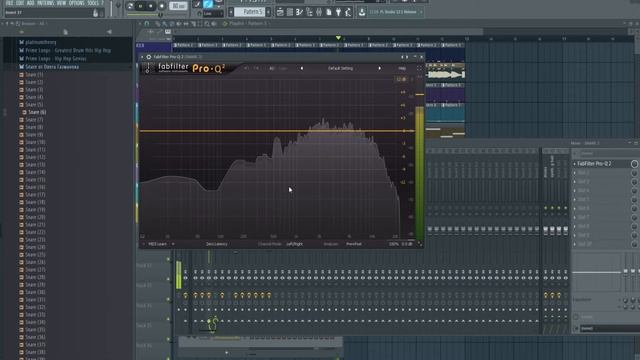The image size is (640, 360).
Task: Select sample 'Snare (20)' in browser
Action: point(35,217)
